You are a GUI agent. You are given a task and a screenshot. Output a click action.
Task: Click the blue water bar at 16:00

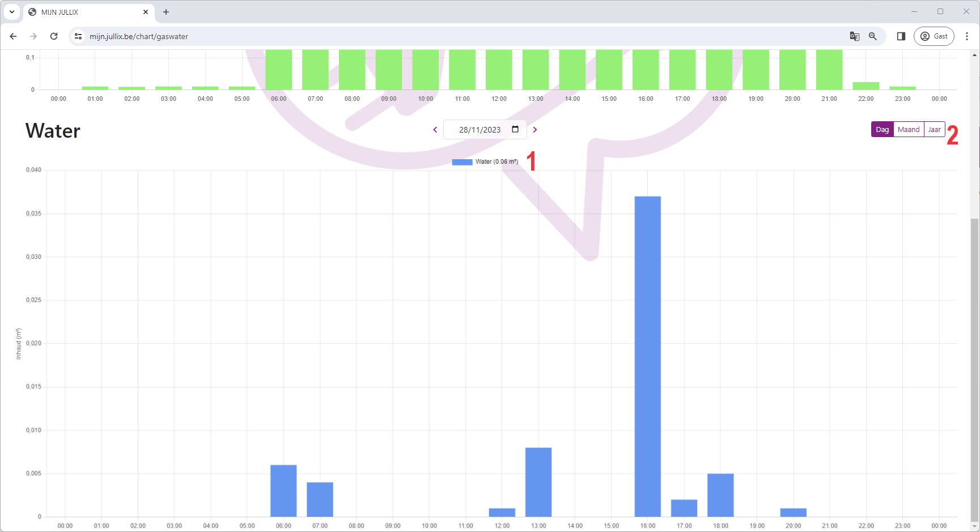click(648, 356)
